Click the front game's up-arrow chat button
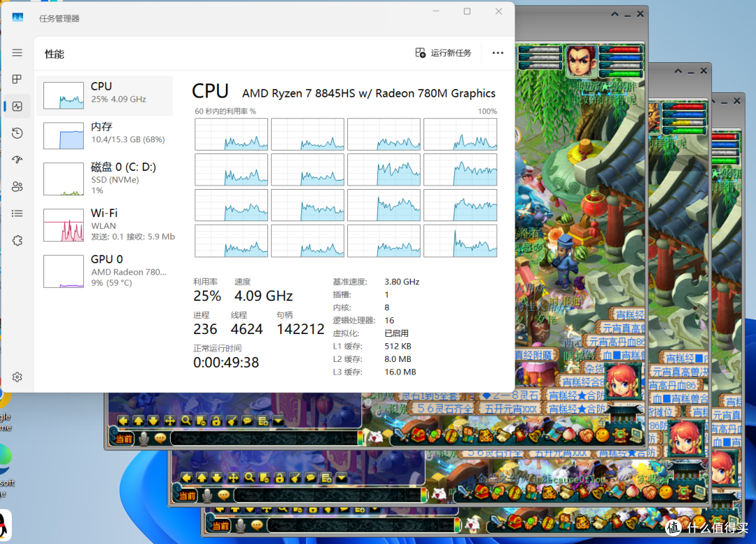 (x=139, y=421)
